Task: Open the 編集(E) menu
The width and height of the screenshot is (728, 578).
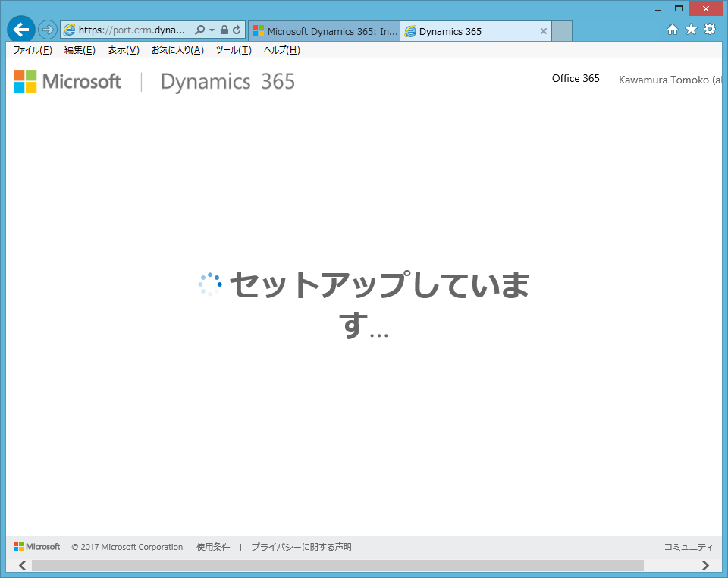Action: click(x=80, y=50)
